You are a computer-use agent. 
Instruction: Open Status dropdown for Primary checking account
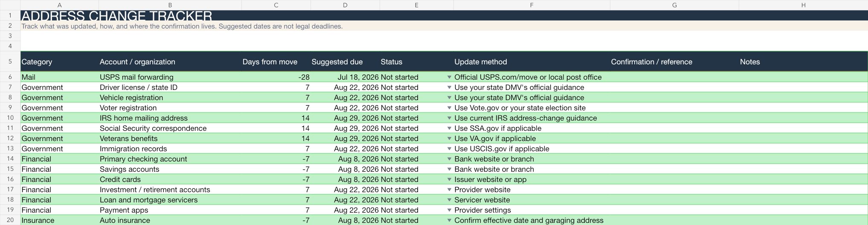449,159
